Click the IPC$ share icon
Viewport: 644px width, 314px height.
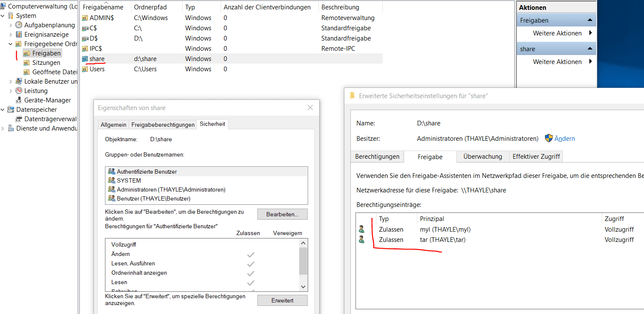(85, 49)
